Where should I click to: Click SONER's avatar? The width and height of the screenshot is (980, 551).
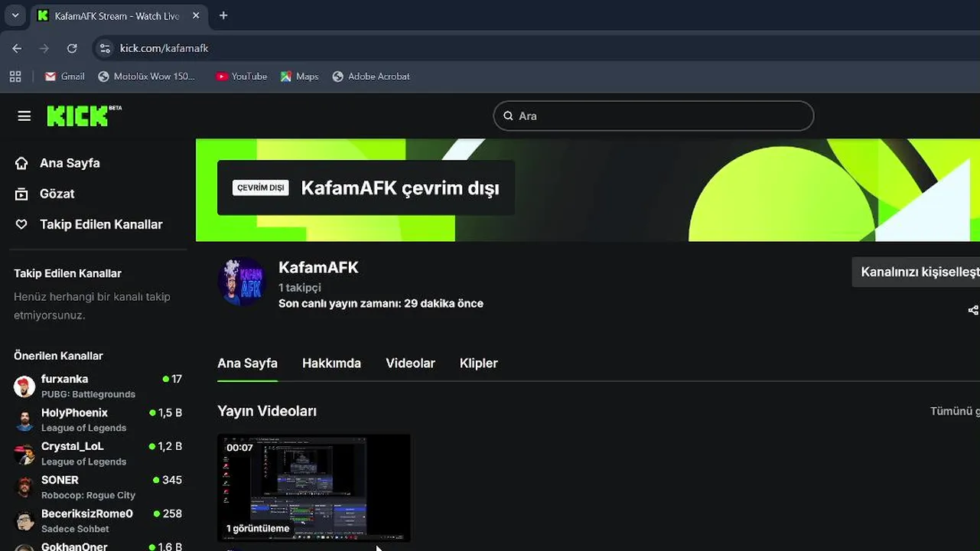pyautogui.click(x=24, y=487)
